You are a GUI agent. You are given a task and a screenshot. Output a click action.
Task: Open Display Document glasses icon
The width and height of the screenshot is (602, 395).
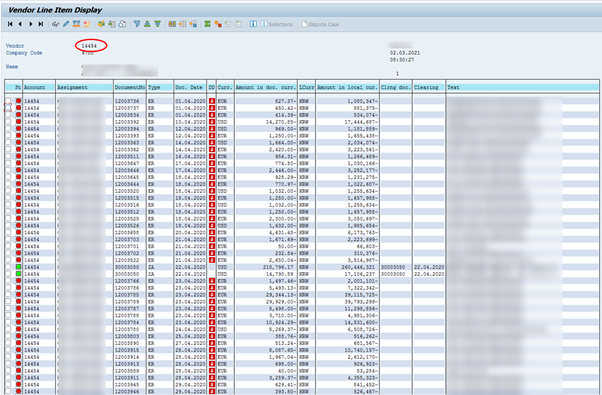click(55, 24)
